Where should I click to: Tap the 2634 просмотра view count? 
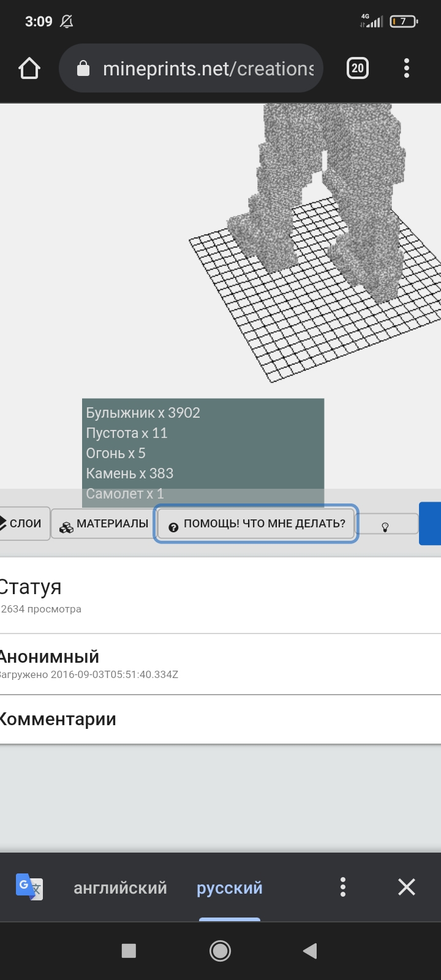(x=41, y=609)
